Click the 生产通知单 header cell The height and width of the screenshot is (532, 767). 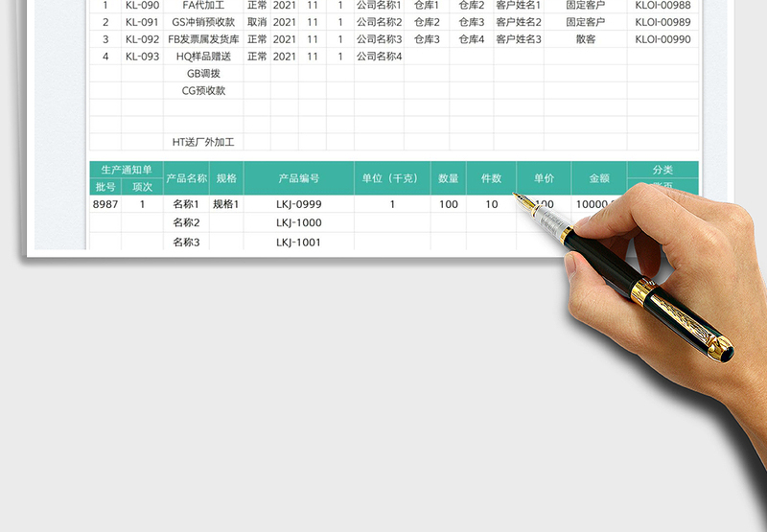coord(127,170)
